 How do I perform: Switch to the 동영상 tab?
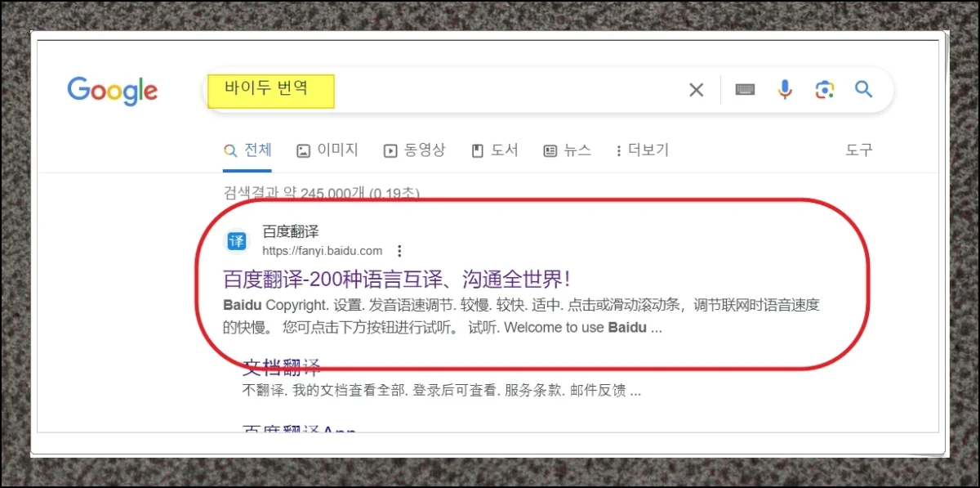tap(415, 150)
